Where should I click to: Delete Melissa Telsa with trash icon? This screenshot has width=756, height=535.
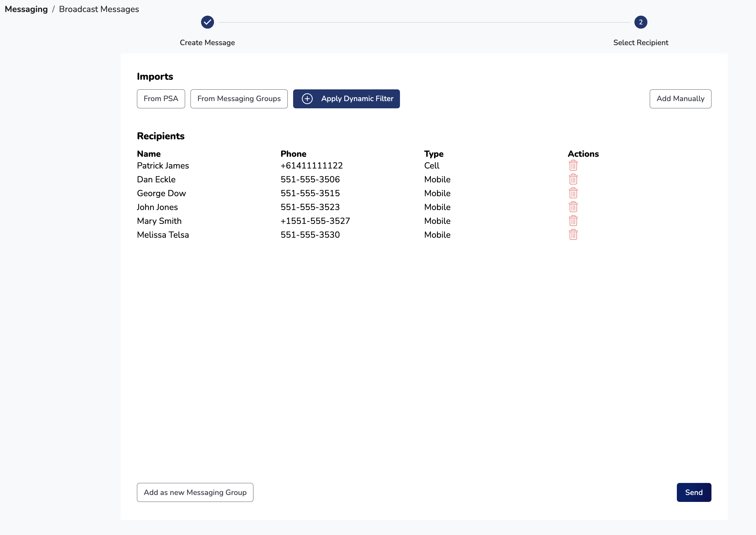[573, 235]
